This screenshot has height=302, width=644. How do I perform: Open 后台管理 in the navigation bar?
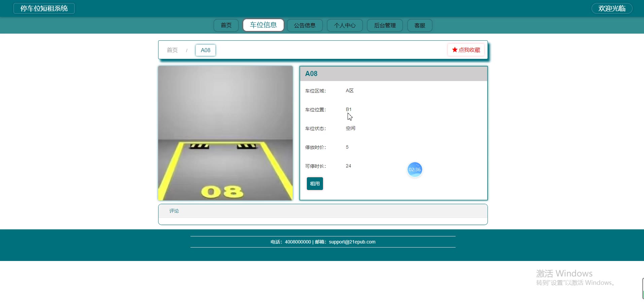[385, 25]
